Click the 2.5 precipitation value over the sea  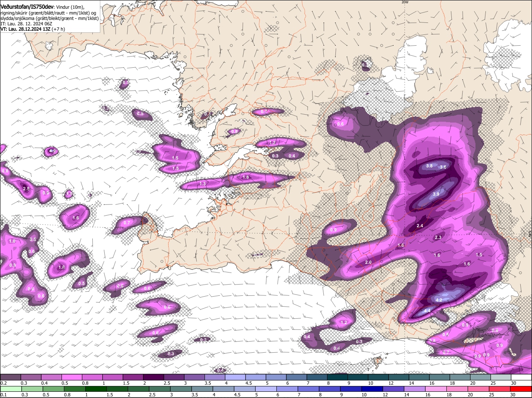[x=26, y=189]
